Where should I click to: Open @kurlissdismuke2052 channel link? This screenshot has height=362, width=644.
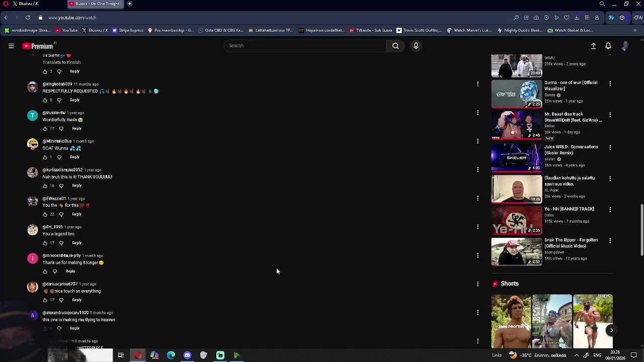[x=62, y=170]
